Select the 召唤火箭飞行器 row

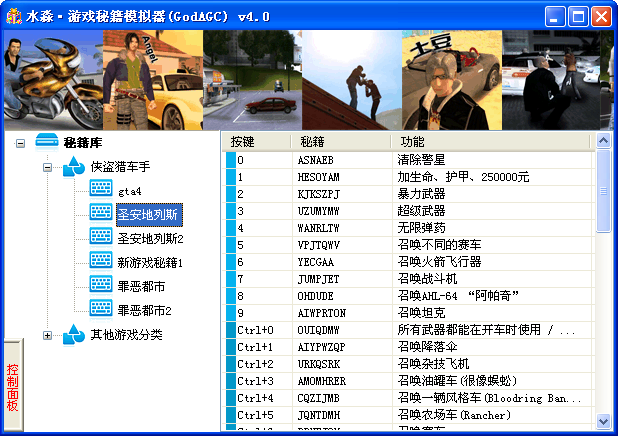(x=408, y=262)
